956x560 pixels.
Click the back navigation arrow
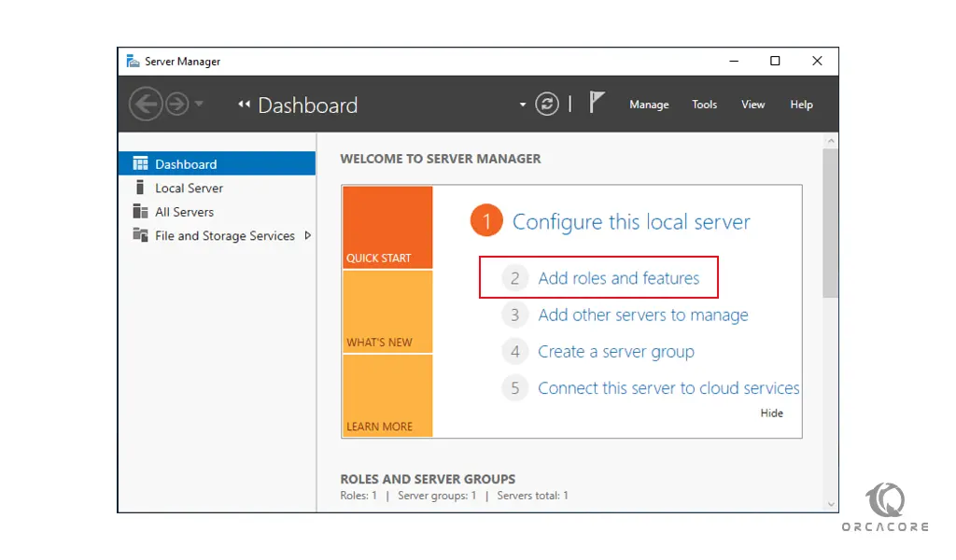click(x=146, y=105)
